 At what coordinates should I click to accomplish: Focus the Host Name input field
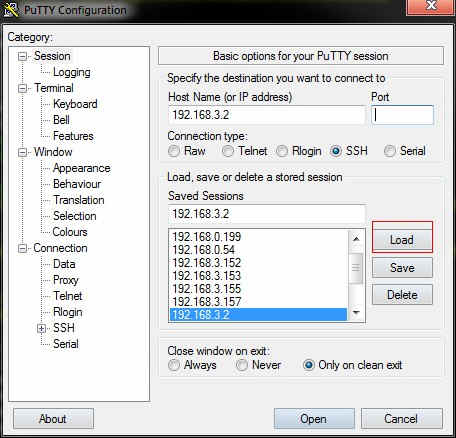click(267, 115)
